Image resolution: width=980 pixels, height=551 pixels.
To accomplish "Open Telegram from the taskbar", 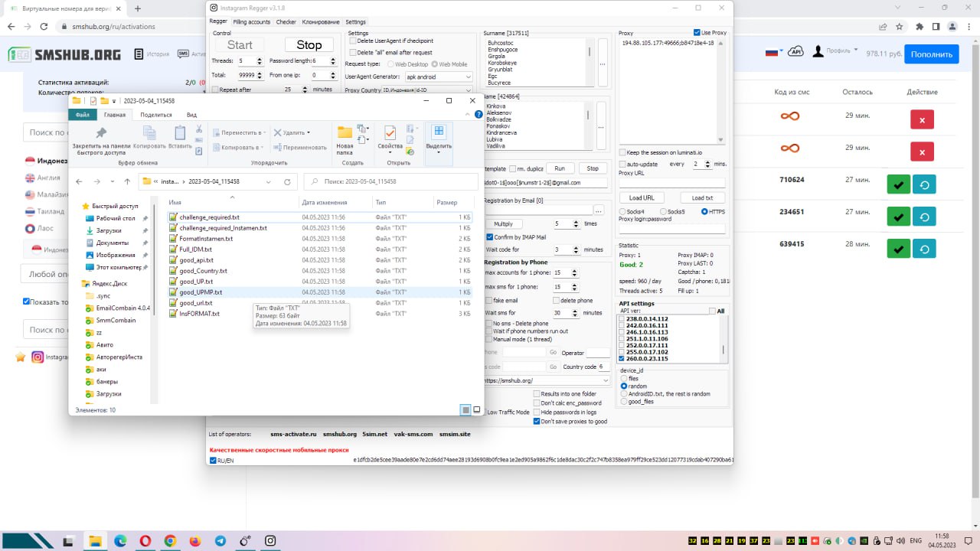I will click(x=220, y=540).
